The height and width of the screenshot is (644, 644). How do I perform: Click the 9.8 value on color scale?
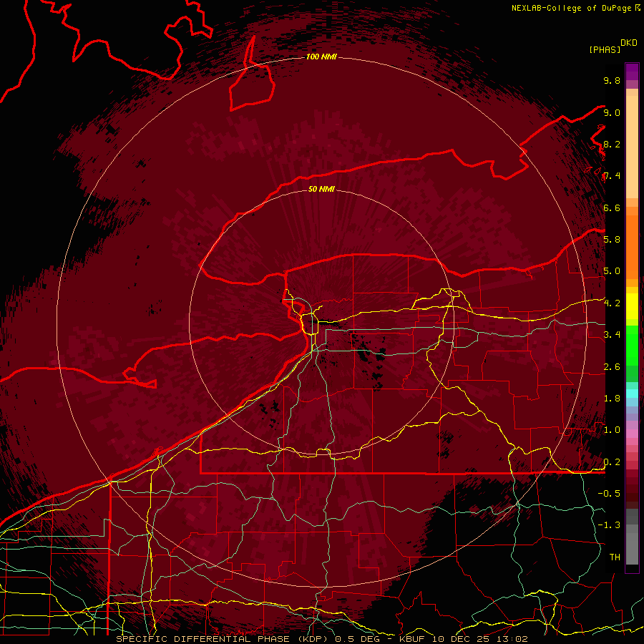click(x=612, y=80)
